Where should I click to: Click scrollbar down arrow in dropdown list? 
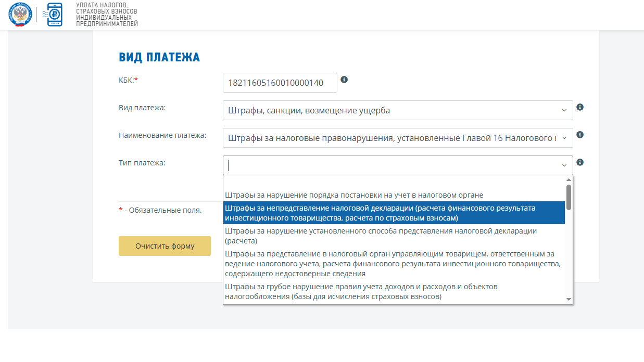pos(569,300)
